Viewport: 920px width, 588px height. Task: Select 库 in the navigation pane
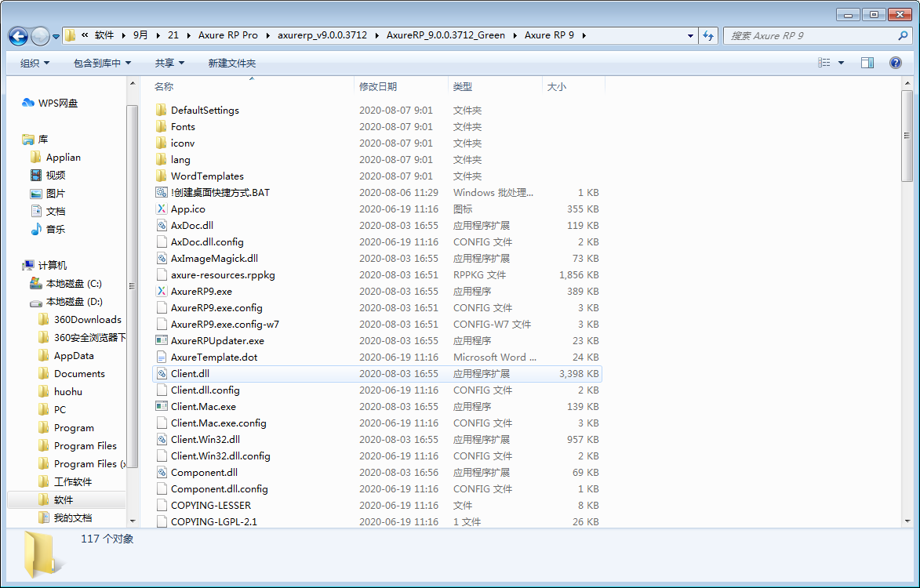35,140
